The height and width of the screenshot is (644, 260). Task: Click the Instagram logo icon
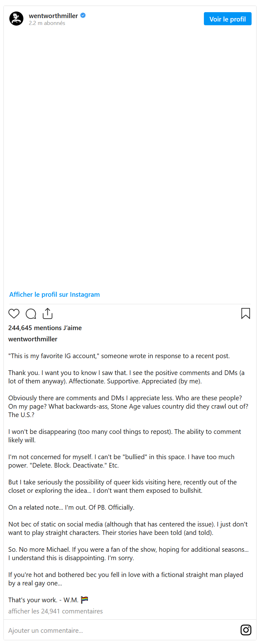click(246, 630)
